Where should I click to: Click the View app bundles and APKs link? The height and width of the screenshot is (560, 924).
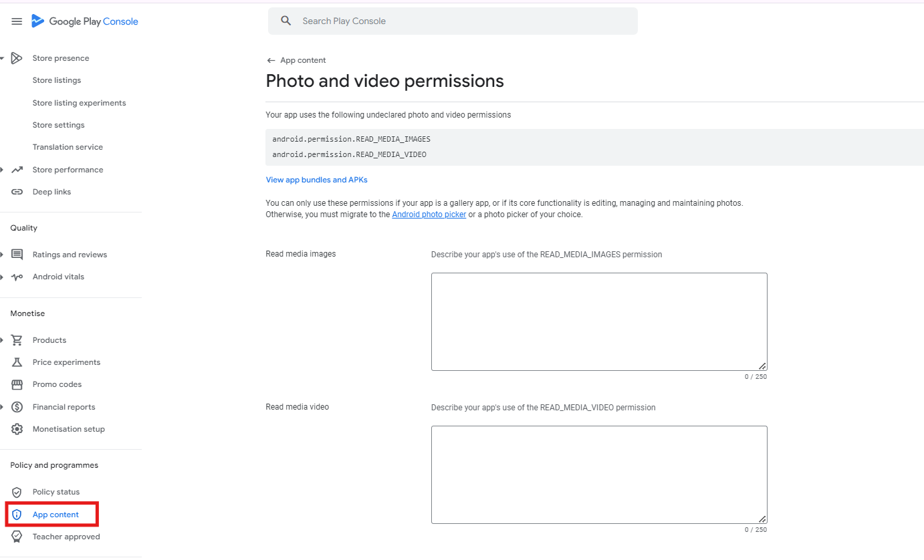[x=316, y=179]
